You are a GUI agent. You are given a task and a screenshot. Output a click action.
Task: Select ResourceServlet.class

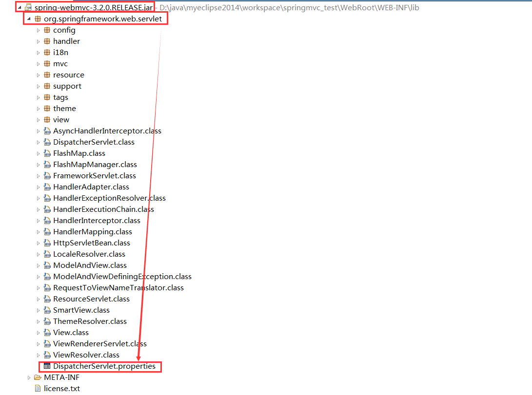click(91, 299)
